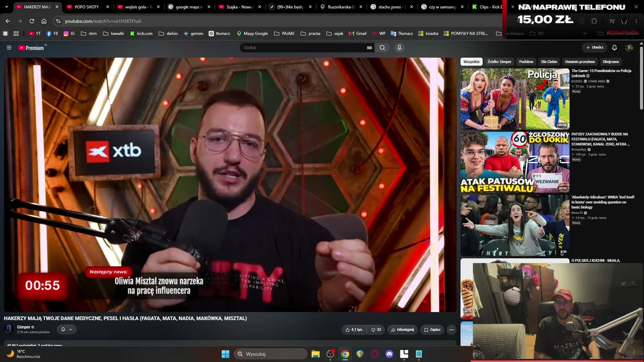644x362 pixels.
Task: Open the YouTube guide hamburger menu
Action: (x=9, y=48)
